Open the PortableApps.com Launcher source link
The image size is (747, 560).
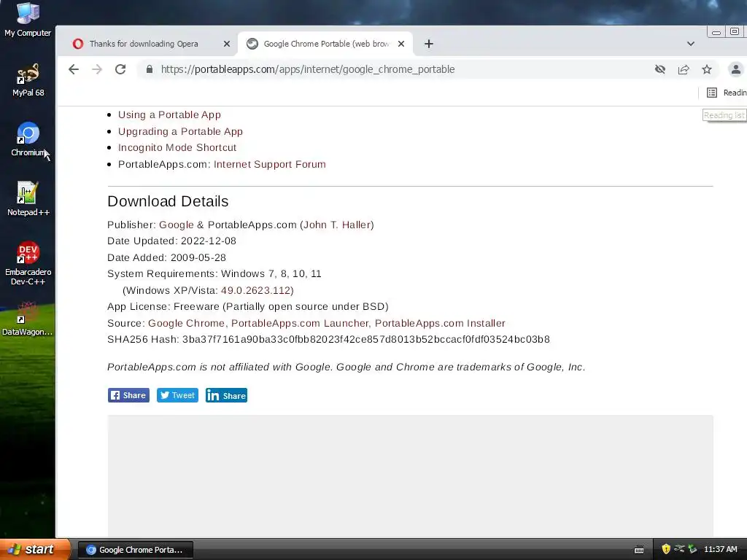pyautogui.click(x=300, y=323)
